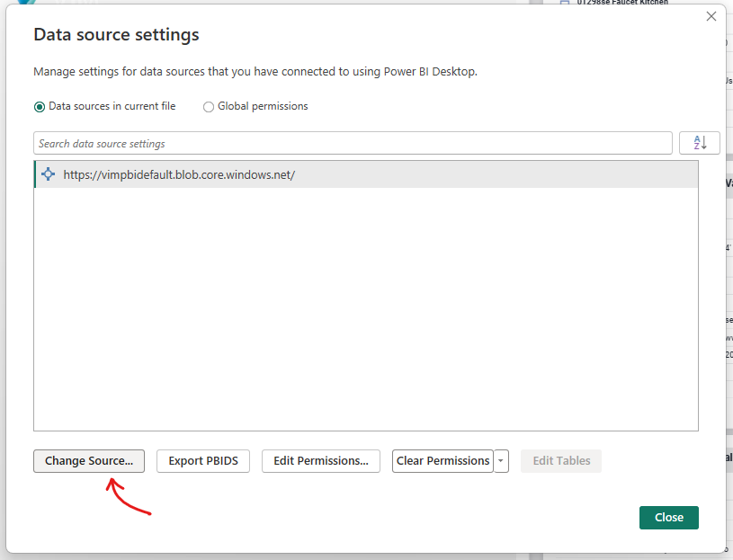733x560 pixels.
Task: Click the sort A-Z icon button
Action: click(x=700, y=143)
